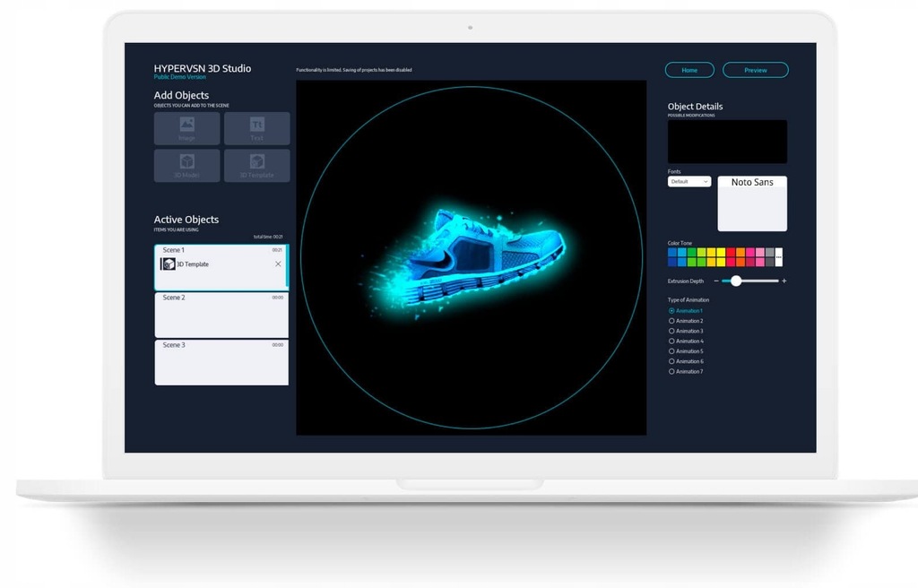
Task: Click the 3D Template cube icon in Scene 1
Action: tap(168, 264)
